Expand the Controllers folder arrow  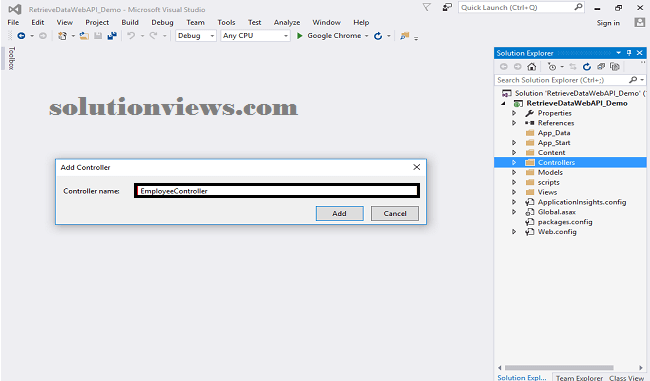tap(514, 163)
